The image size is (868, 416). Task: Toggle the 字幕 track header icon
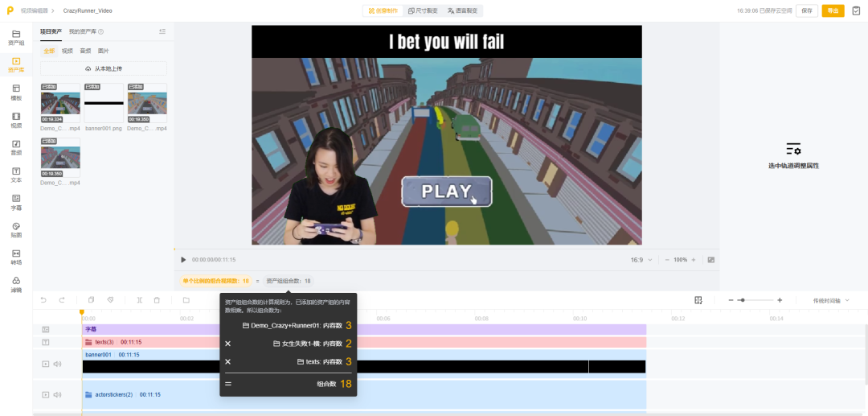pyautogui.click(x=47, y=330)
